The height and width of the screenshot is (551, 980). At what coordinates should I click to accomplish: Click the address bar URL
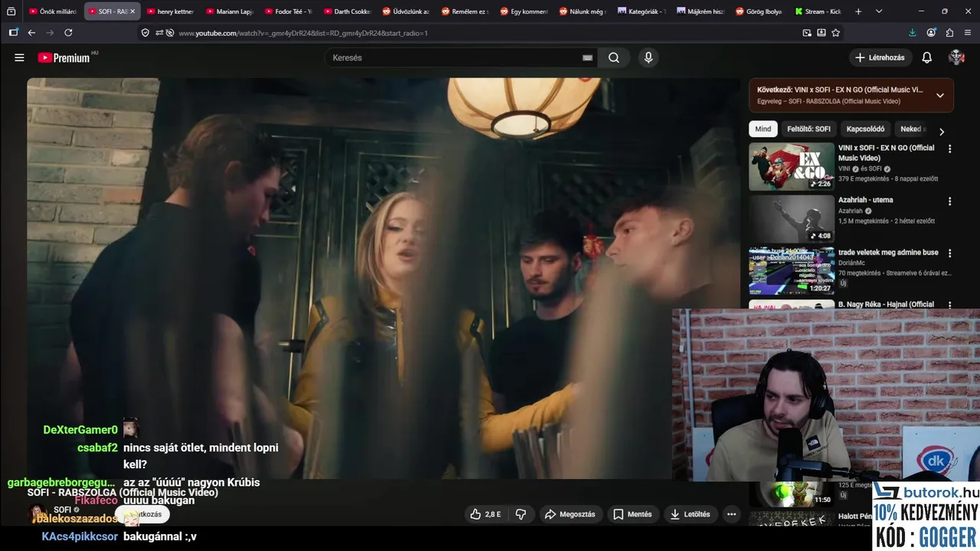(303, 33)
